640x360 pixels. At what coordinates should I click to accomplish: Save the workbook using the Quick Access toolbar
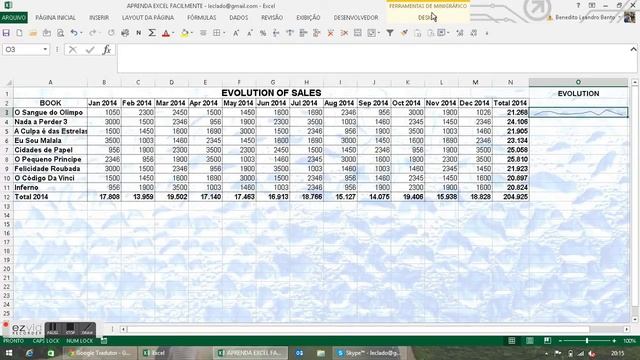pos(6,33)
